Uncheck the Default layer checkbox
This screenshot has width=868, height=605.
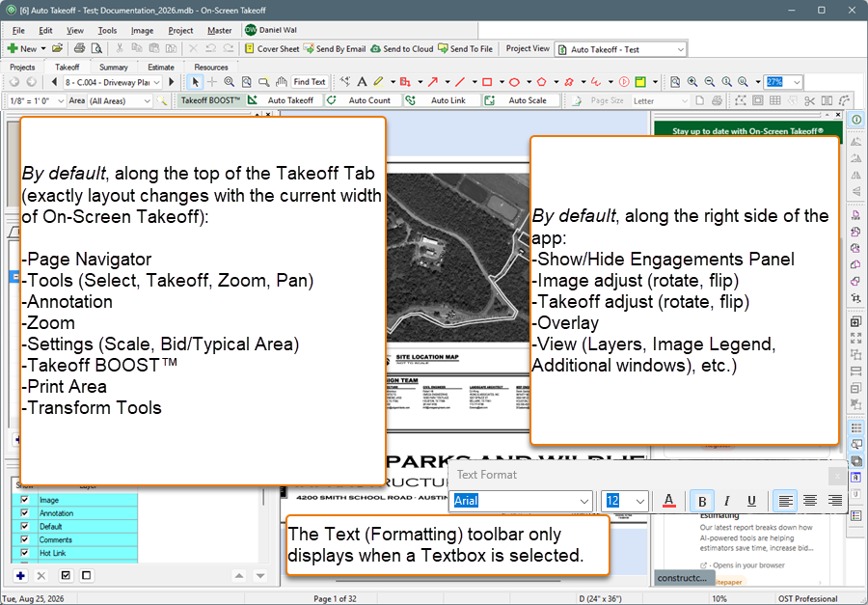24,526
